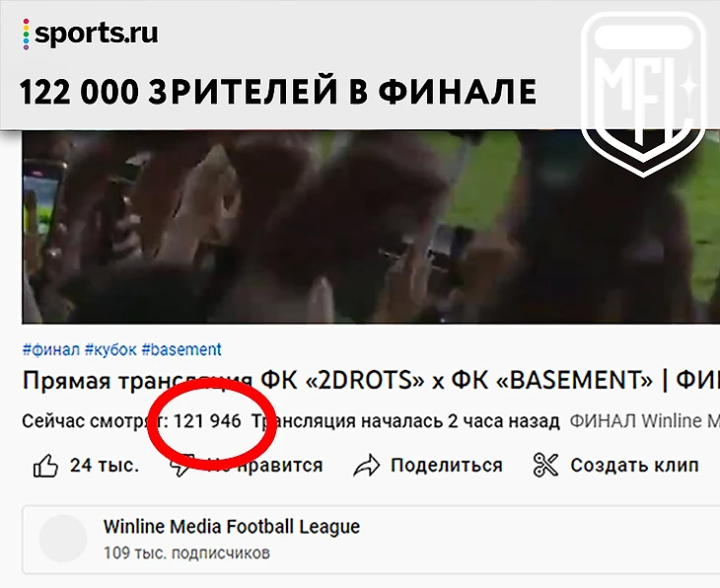Click the Поделиться button label
The height and width of the screenshot is (588, 720).
[447, 466]
